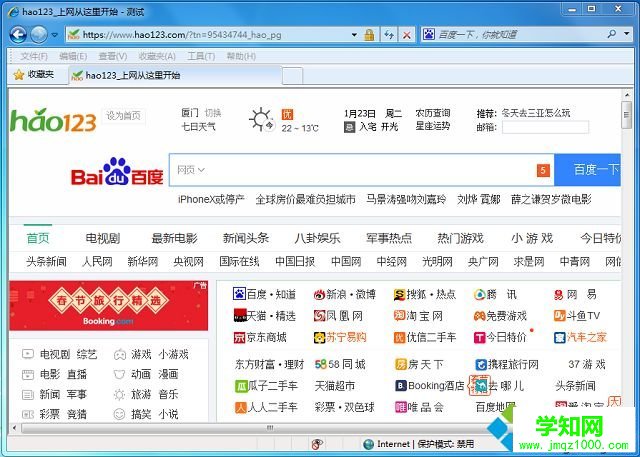Open the 人民网 link
Image resolution: width=640 pixels, height=457 pixels.
[x=97, y=262]
